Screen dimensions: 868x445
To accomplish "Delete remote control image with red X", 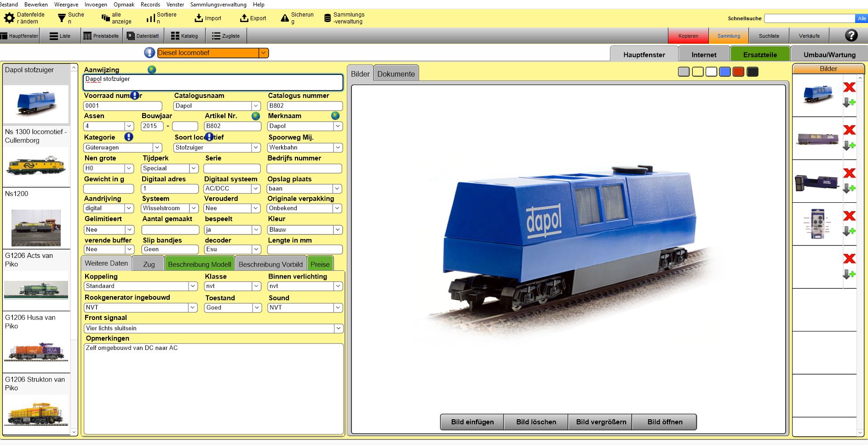I will pyautogui.click(x=849, y=216).
